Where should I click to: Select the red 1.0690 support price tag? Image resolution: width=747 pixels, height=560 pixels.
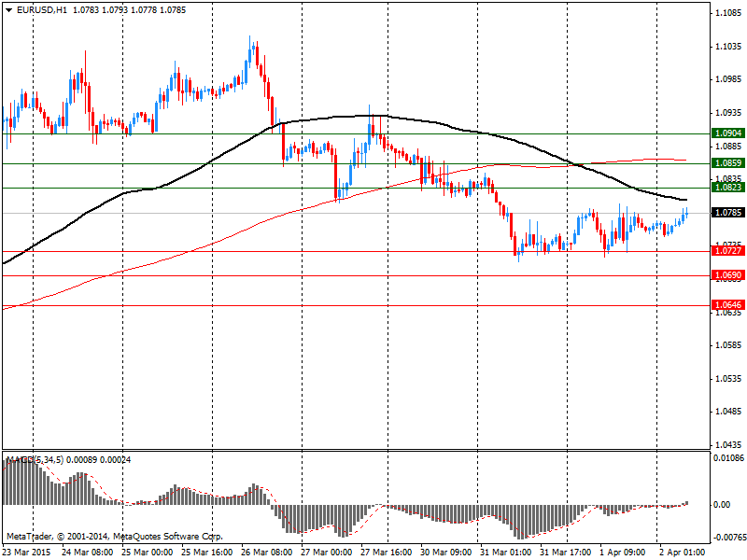728,274
